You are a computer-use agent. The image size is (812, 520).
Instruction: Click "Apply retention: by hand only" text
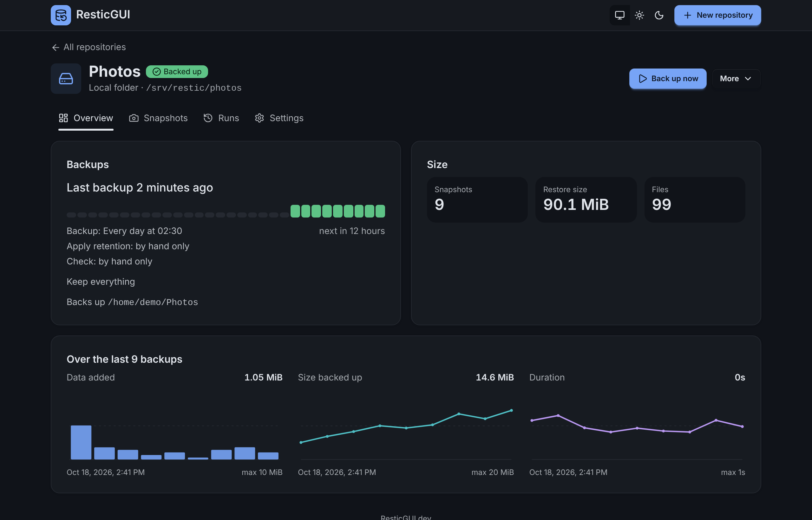128,246
